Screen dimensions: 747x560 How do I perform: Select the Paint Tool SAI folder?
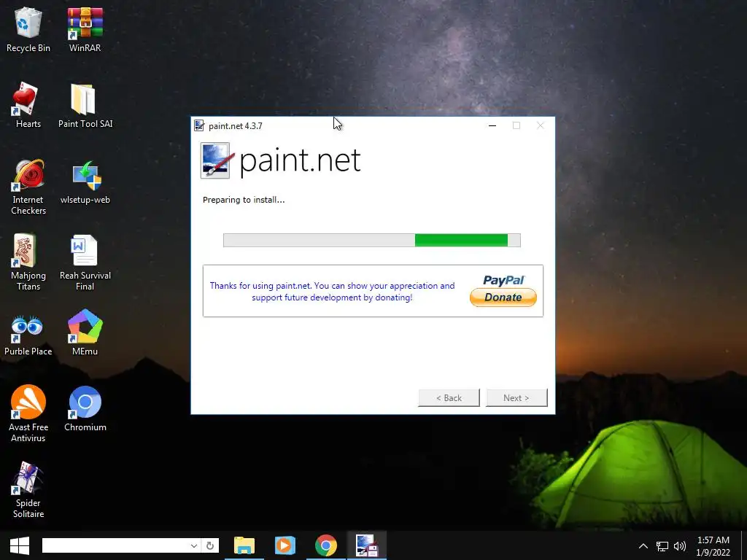point(85,105)
